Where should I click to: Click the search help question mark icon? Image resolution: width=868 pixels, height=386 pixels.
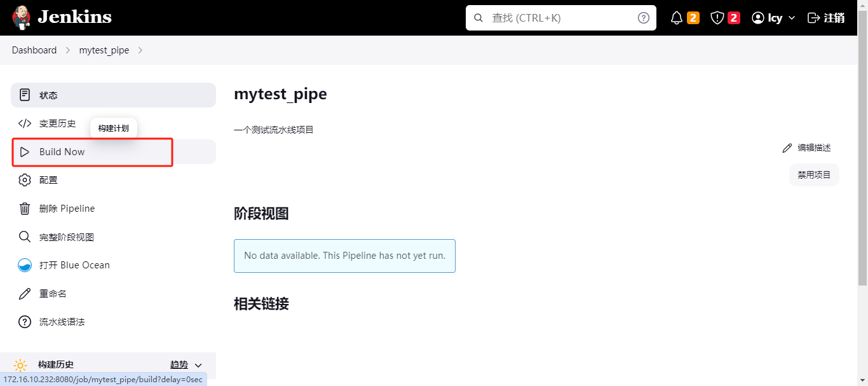click(644, 18)
